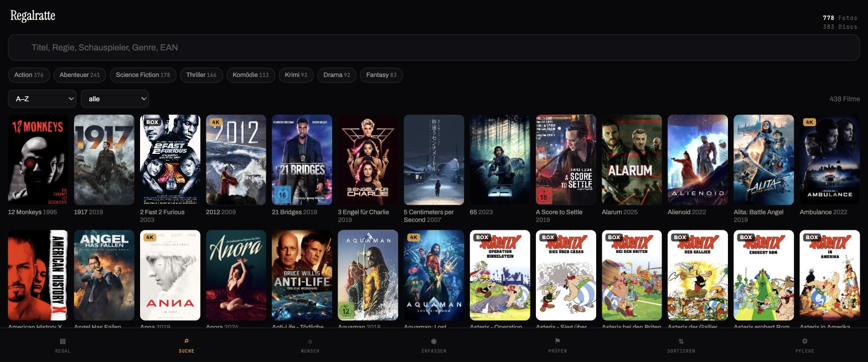Open the 3 Engel für Charlie cover

click(368, 160)
